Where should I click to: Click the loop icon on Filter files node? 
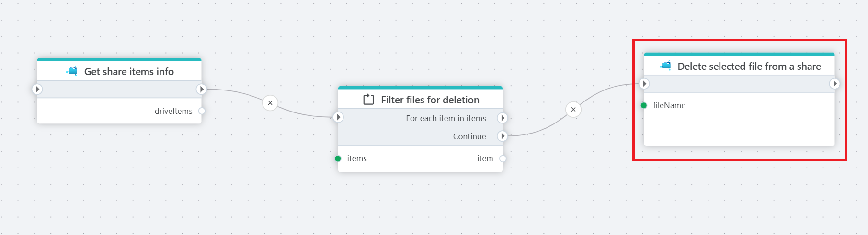coord(368,100)
